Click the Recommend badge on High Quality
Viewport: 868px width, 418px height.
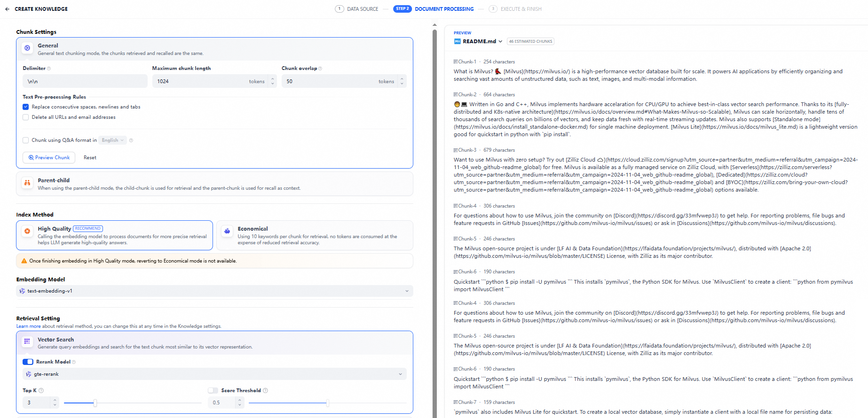point(88,229)
